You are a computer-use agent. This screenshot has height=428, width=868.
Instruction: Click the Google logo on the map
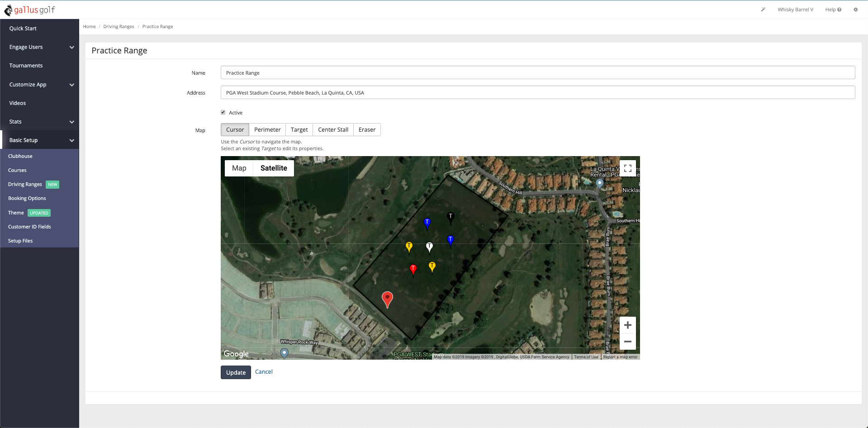tap(236, 354)
